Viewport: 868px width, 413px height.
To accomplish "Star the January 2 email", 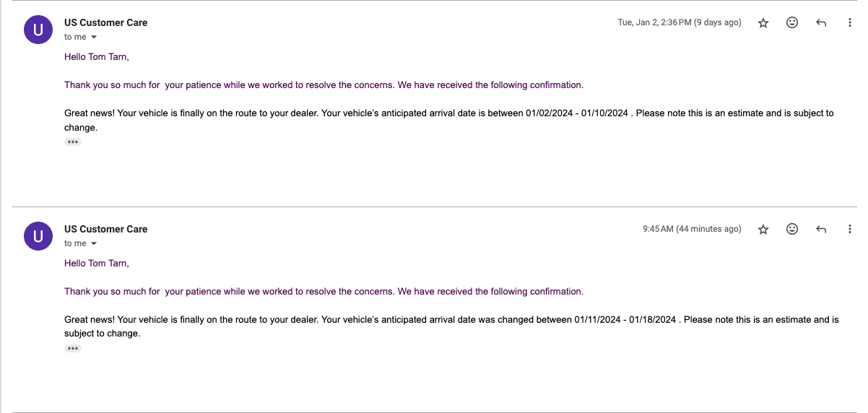I will (763, 23).
